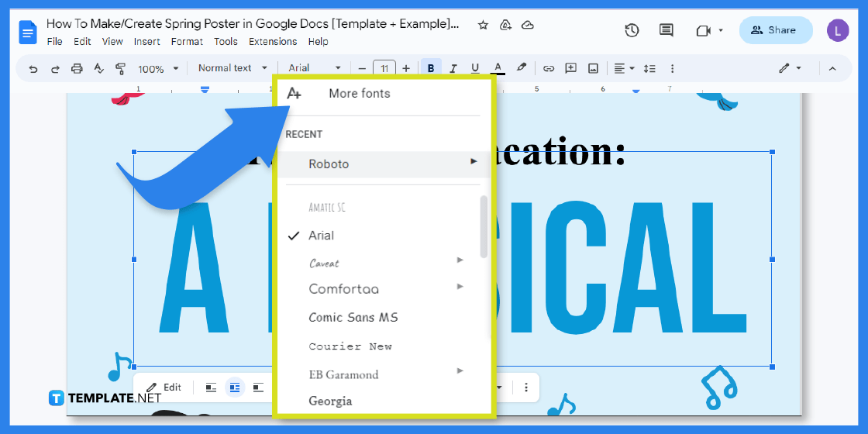Toggle underline formatting
The height and width of the screenshot is (434, 868).
click(x=475, y=69)
